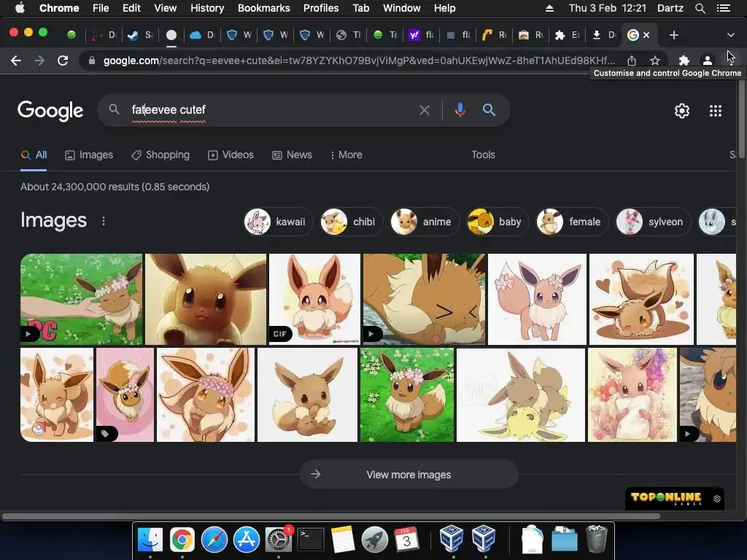747x560 pixels.
Task: Open Trash from the Dock
Action: click(x=596, y=539)
